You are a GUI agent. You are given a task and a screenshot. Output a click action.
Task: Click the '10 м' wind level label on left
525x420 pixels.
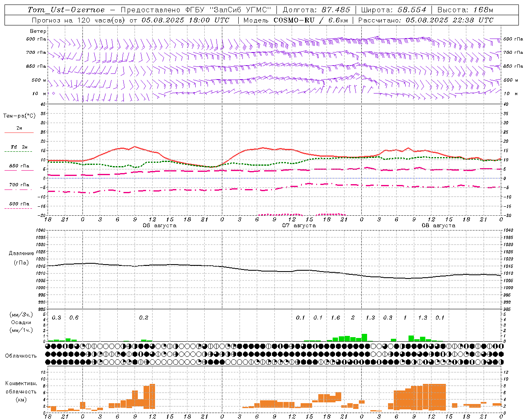[39, 94]
